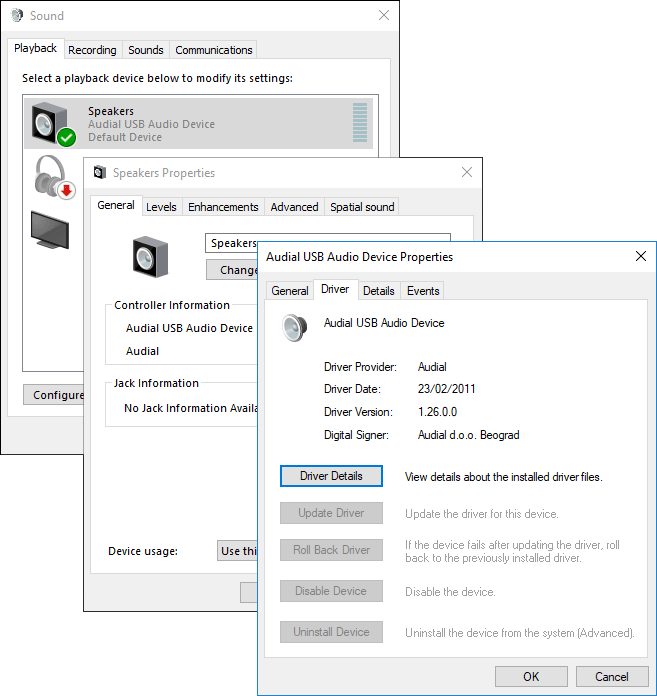Open the Levels tab in Speakers Properties

tap(161, 207)
